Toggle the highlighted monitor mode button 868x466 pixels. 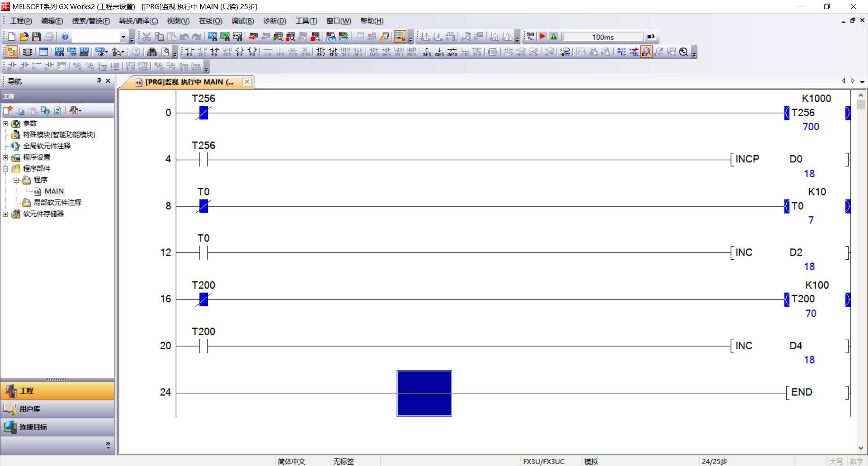coord(400,37)
